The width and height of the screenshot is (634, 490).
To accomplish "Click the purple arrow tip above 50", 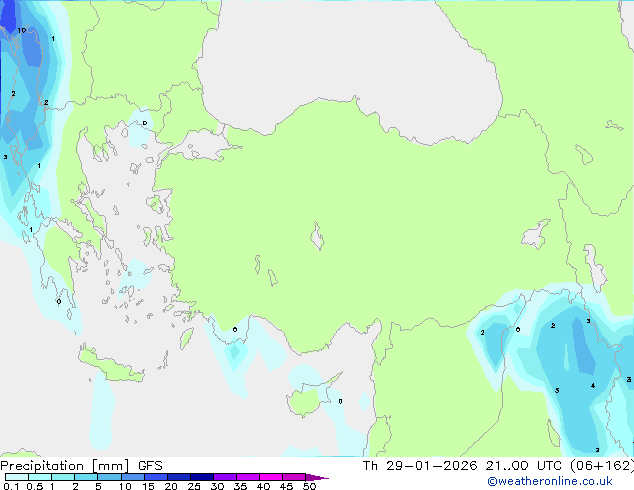I will click(x=317, y=477).
